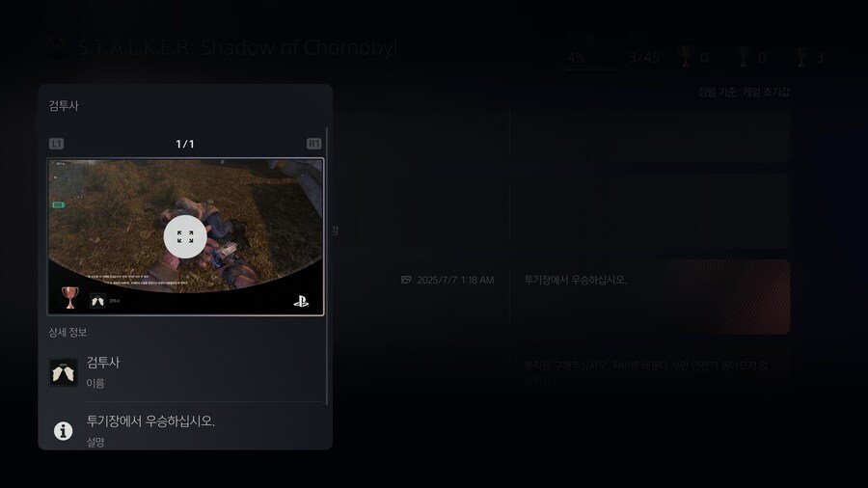Click the 1/1 image counter
Screen dimensions: 868x488
[x=185, y=144]
